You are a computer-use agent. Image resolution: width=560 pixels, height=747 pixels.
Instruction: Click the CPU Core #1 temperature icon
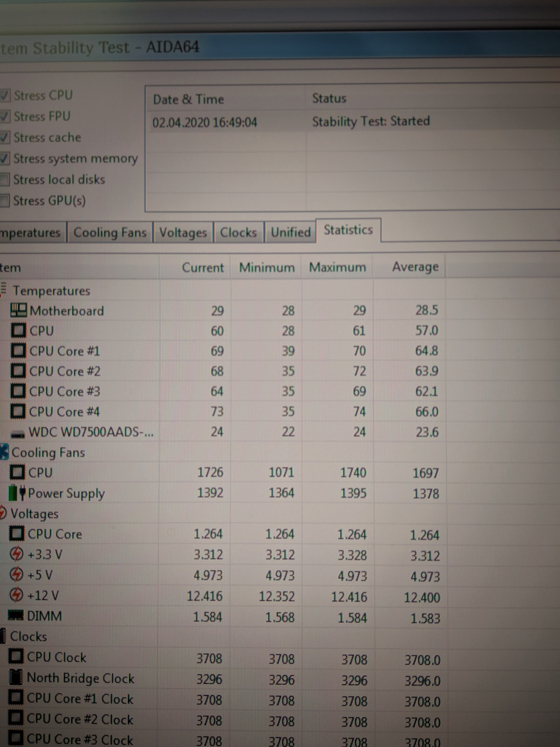(18, 350)
